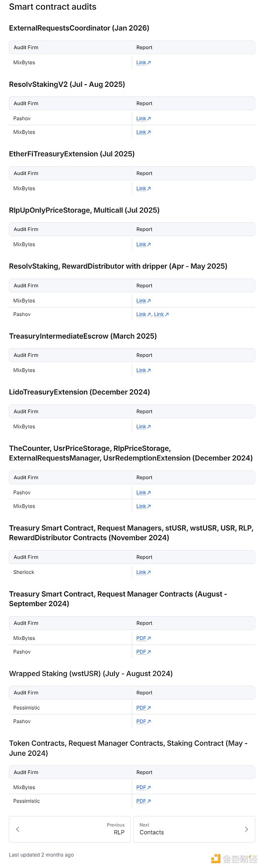Viewport: 262px width, 868px height.
Task: Click the left chevron in Previous card
Action: click(17, 829)
